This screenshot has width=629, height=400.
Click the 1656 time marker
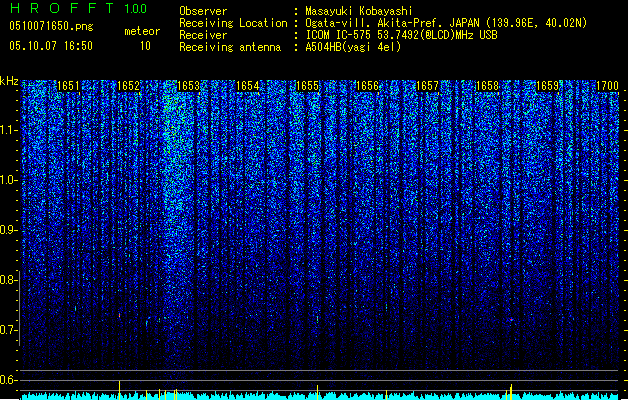367,86
